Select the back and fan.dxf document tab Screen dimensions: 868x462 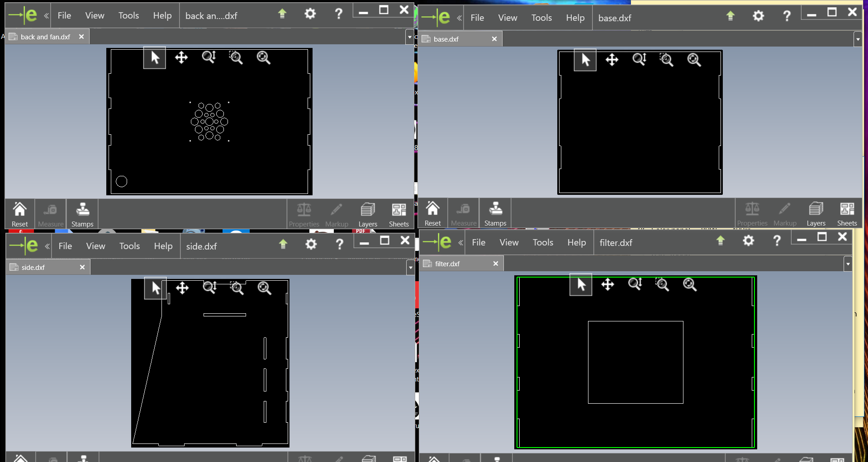pos(47,37)
